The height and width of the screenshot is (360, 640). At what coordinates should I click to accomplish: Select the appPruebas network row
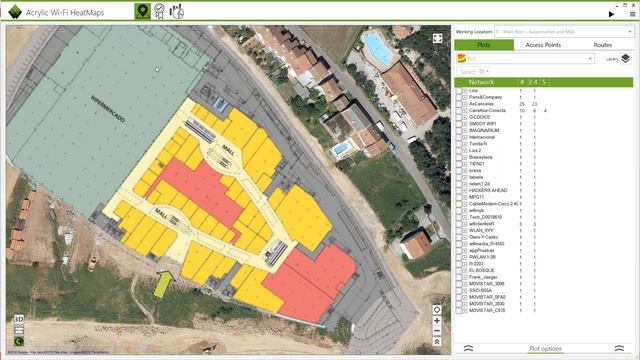click(x=544, y=251)
